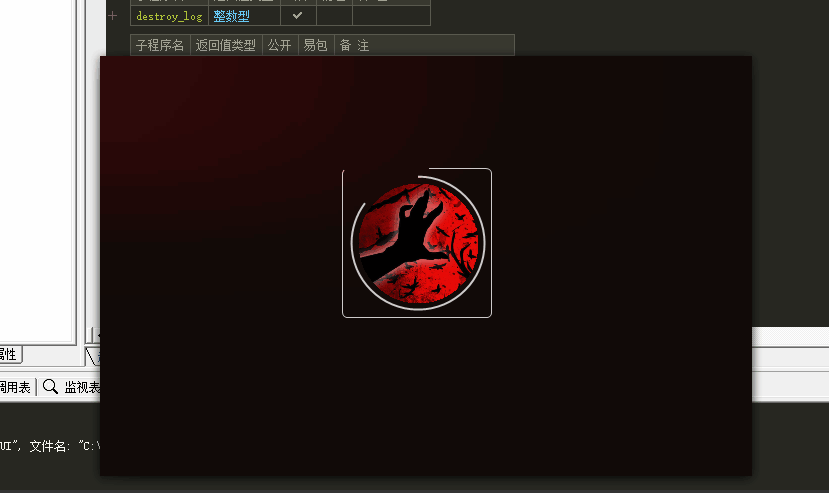Click the 子程序名 column header
Image resolution: width=829 pixels, height=493 pixels.
160,45
